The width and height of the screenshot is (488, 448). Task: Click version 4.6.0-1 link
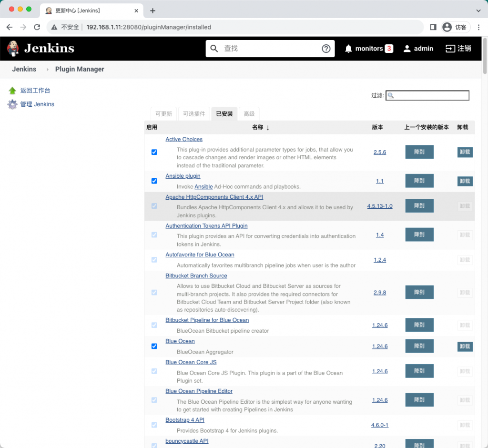pyautogui.click(x=380, y=425)
